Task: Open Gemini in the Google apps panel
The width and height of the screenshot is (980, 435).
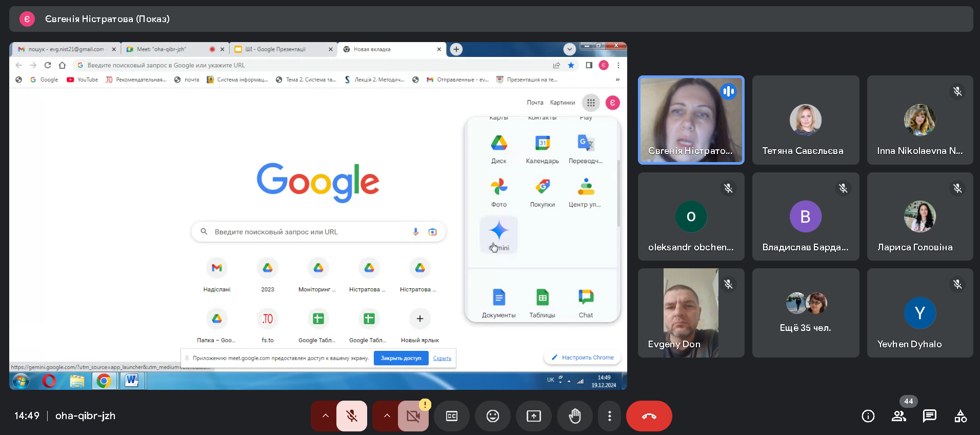Action: tap(498, 235)
